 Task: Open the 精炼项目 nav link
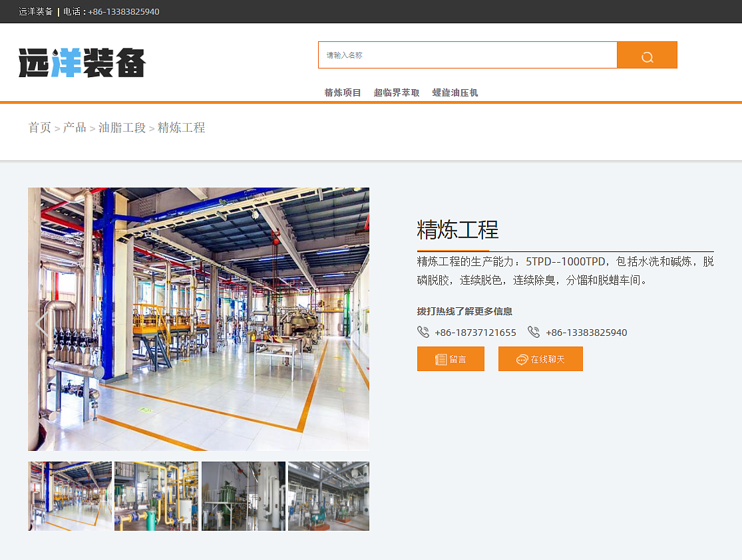click(343, 92)
